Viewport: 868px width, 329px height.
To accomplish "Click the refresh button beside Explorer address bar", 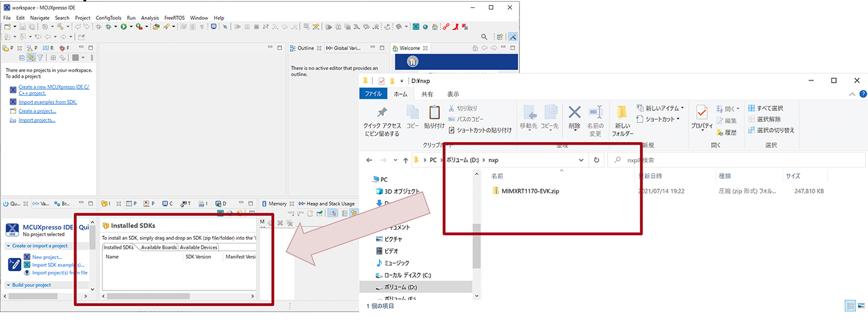I will [x=597, y=160].
